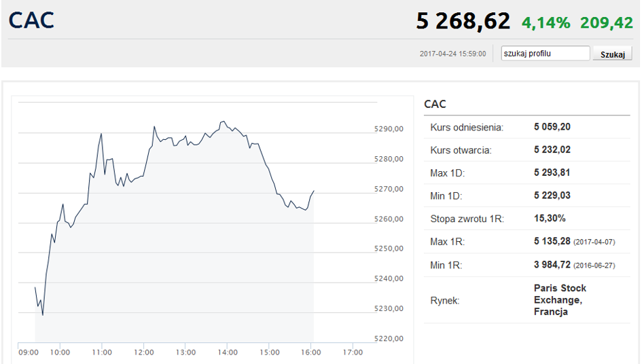Click the chart line peak near 14:00
The image size is (642, 364).
pos(223,121)
